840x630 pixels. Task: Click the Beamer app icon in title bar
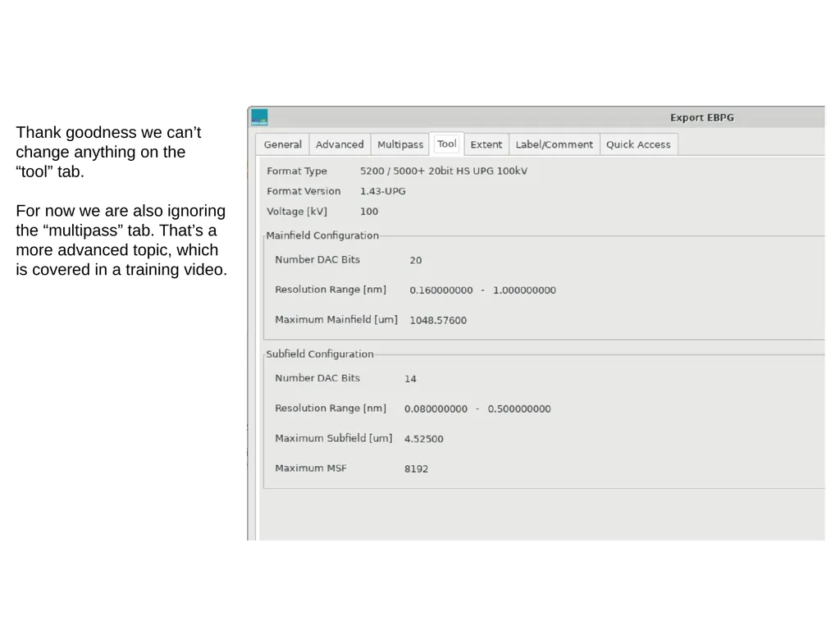pyautogui.click(x=259, y=117)
